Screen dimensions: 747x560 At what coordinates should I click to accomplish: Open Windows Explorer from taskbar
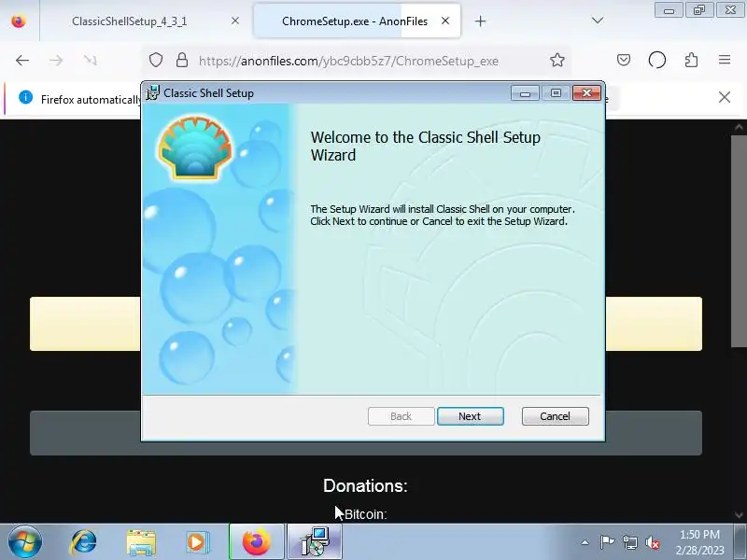tap(141, 542)
